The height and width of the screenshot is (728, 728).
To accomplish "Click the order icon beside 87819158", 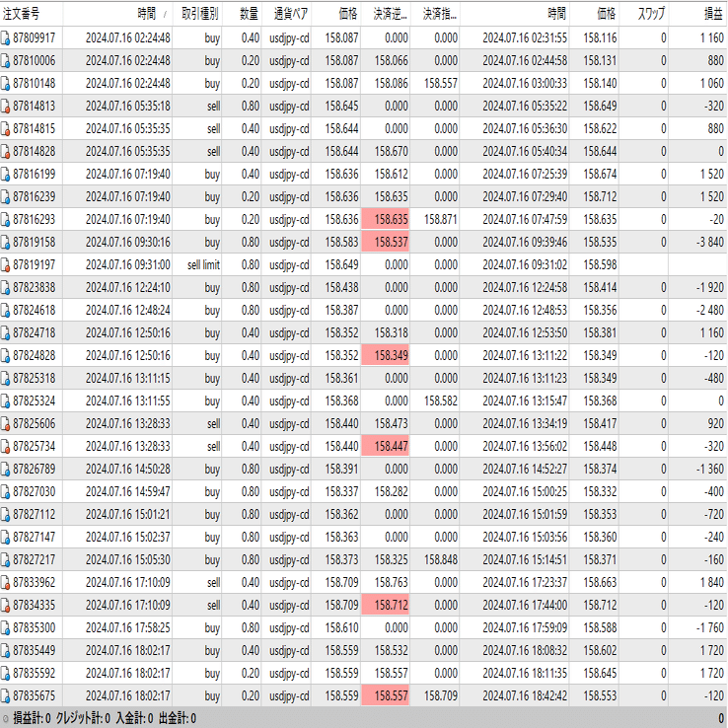I will pyautogui.click(x=5, y=243).
